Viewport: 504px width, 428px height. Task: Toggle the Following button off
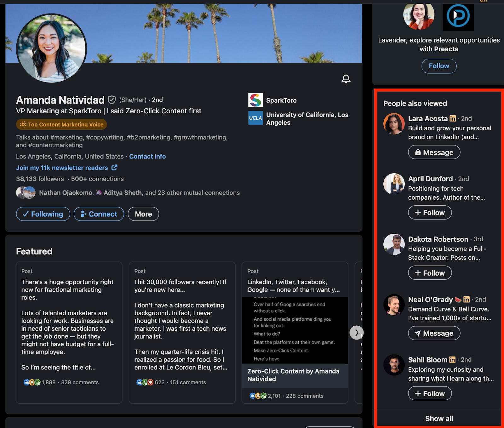[x=43, y=214]
